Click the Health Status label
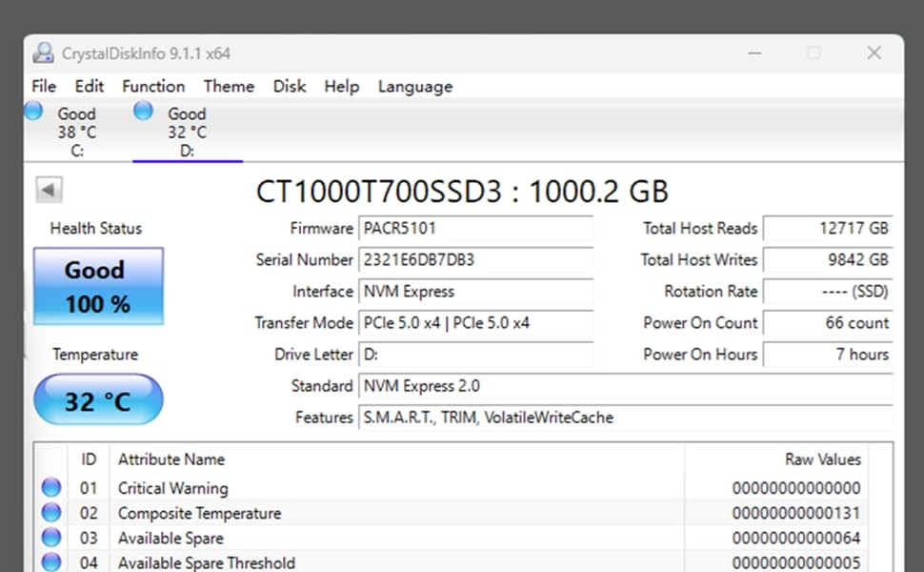This screenshot has width=924, height=572. click(96, 228)
